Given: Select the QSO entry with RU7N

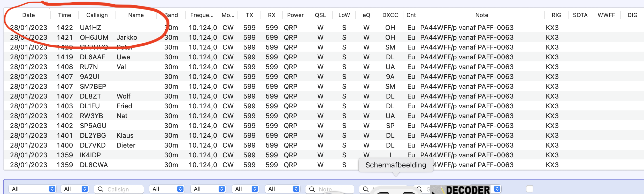Looking at the screenshot, I should (x=89, y=67).
